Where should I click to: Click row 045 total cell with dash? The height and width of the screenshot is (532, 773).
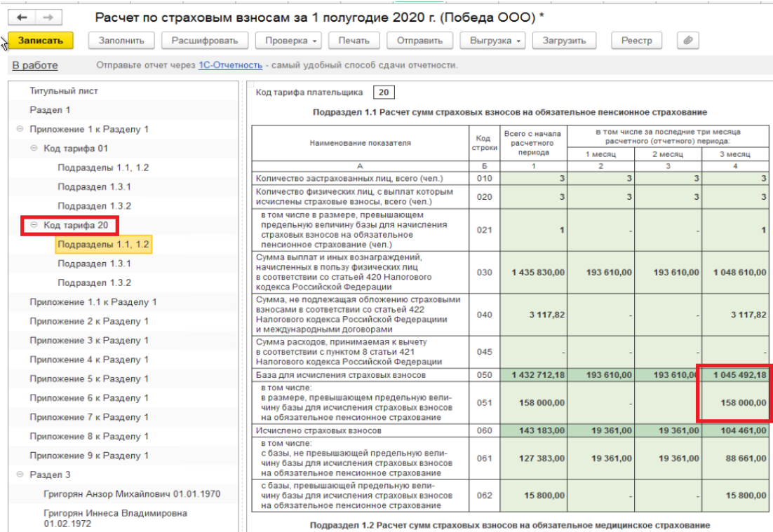(x=534, y=352)
